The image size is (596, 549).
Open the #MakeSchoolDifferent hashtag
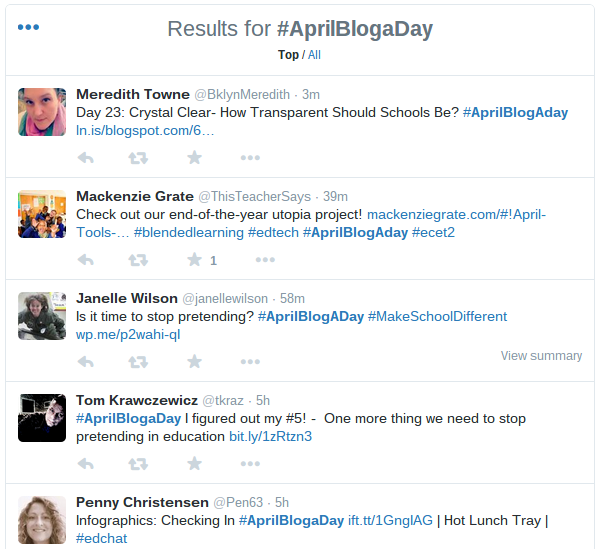coord(437,317)
